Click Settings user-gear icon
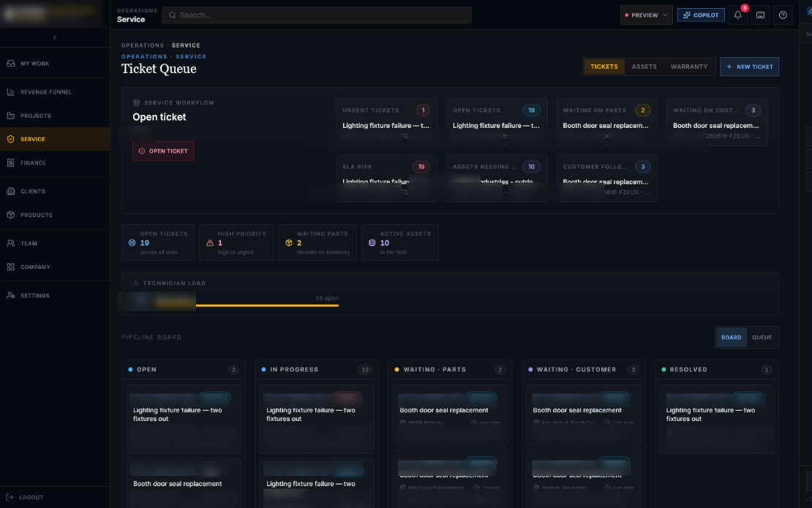 10,295
